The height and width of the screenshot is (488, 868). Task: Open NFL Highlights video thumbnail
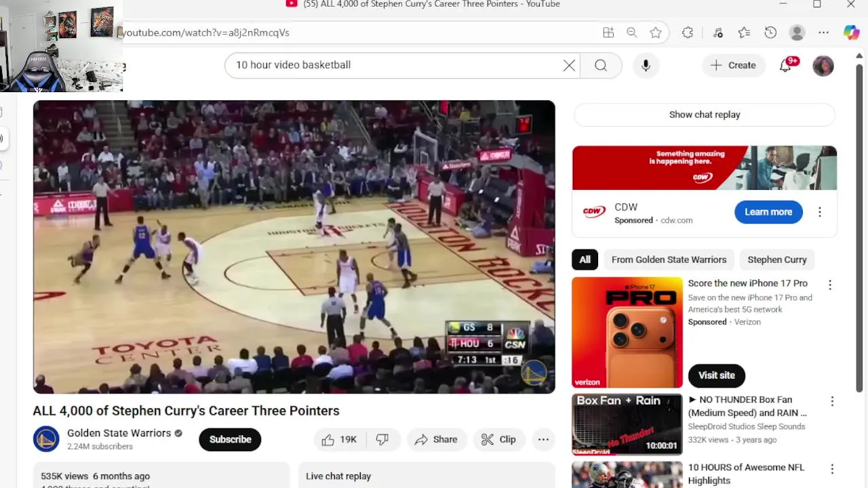click(627, 475)
